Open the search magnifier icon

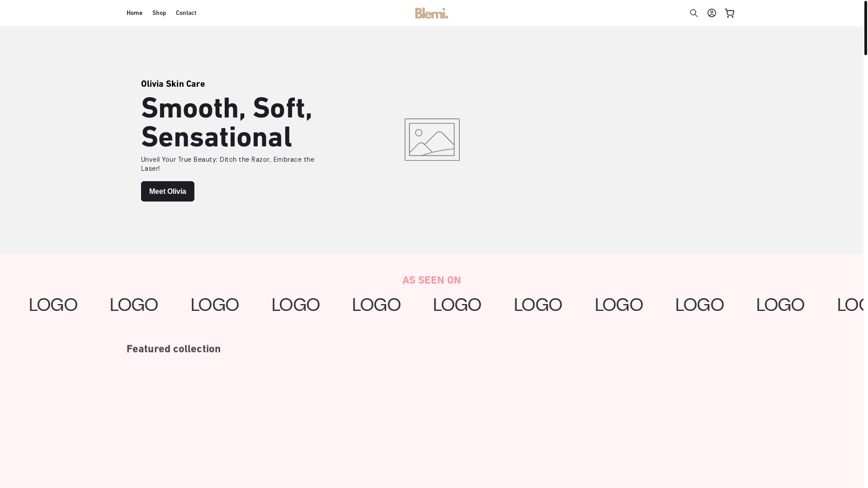pos(693,13)
